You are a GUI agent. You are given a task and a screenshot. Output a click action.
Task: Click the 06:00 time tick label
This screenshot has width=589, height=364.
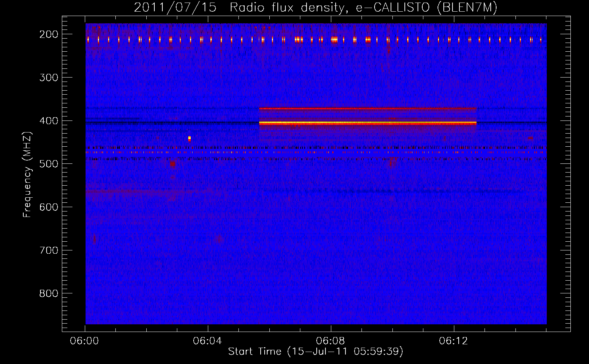click(x=85, y=341)
